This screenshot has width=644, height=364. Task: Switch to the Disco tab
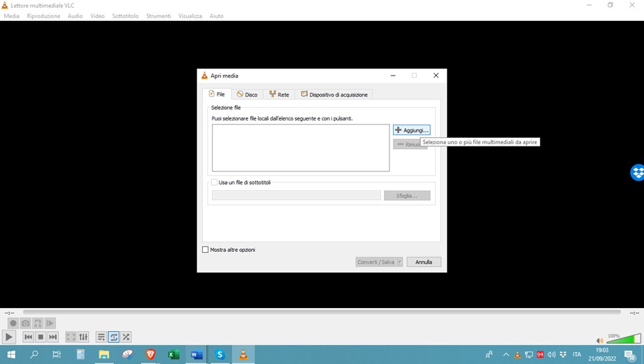[247, 94]
